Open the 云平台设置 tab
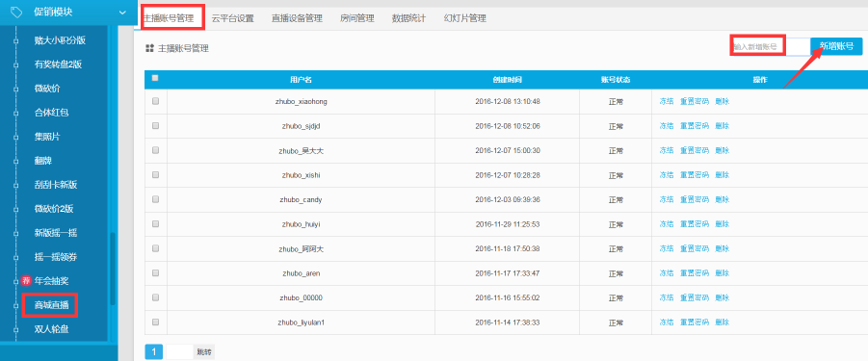The image size is (868, 361). pos(232,18)
